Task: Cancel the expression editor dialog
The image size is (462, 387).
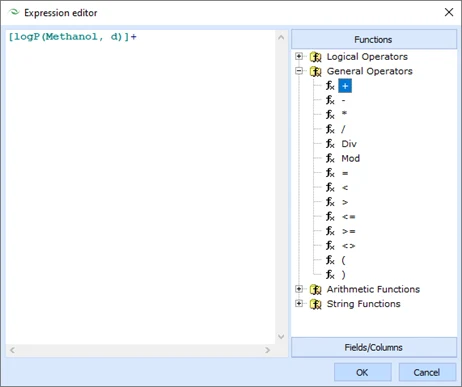Action: pyautogui.click(x=427, y=372)
